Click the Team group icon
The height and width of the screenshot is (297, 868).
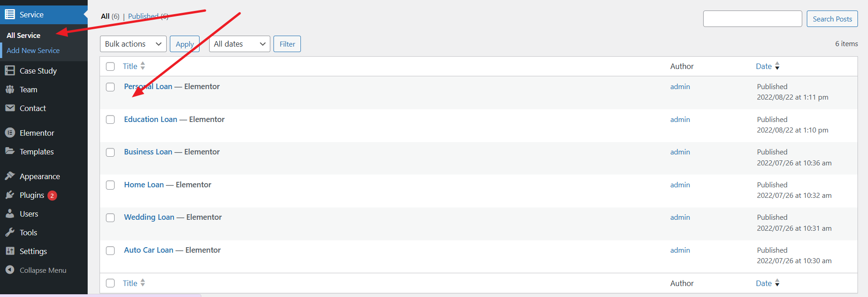click(x=10, y=90)
